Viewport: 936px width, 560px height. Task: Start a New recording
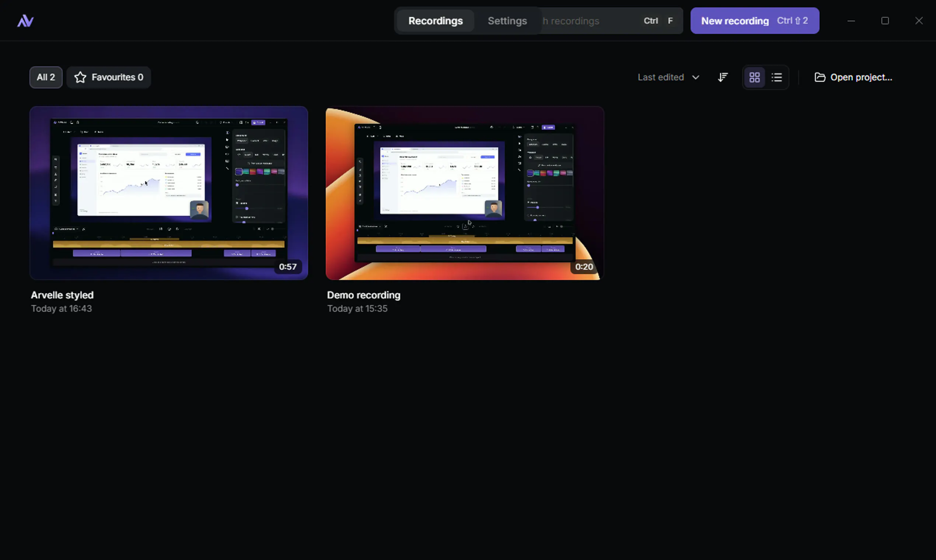[x=755, y=21]
